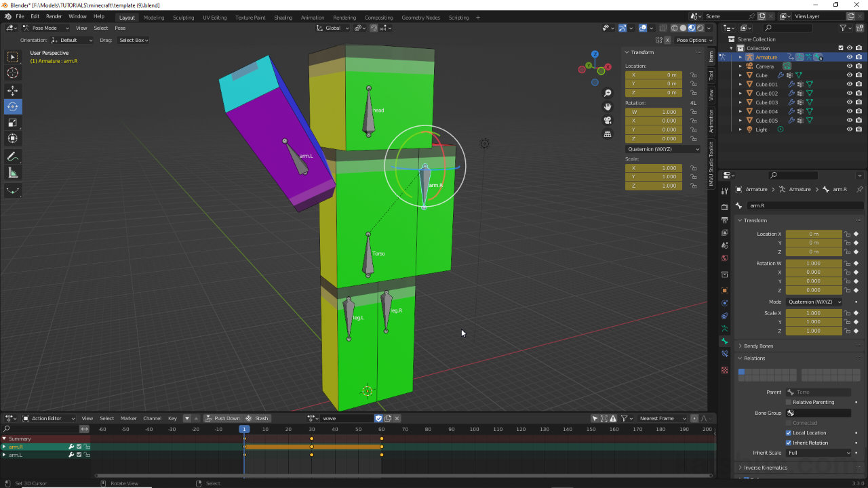The height and width of the screenshot is (488, 868).
Task: Hide the Camera object in outliner
Action: click(x=849, y=66)
